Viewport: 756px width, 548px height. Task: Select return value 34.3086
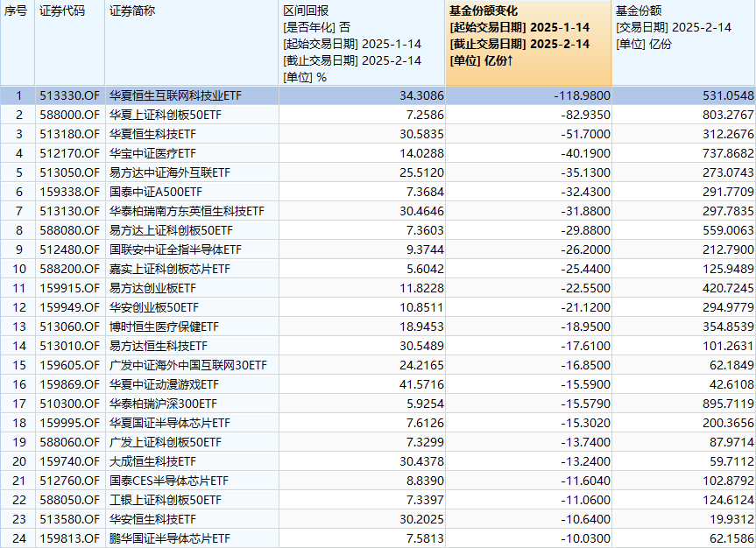tap(362, 95)
